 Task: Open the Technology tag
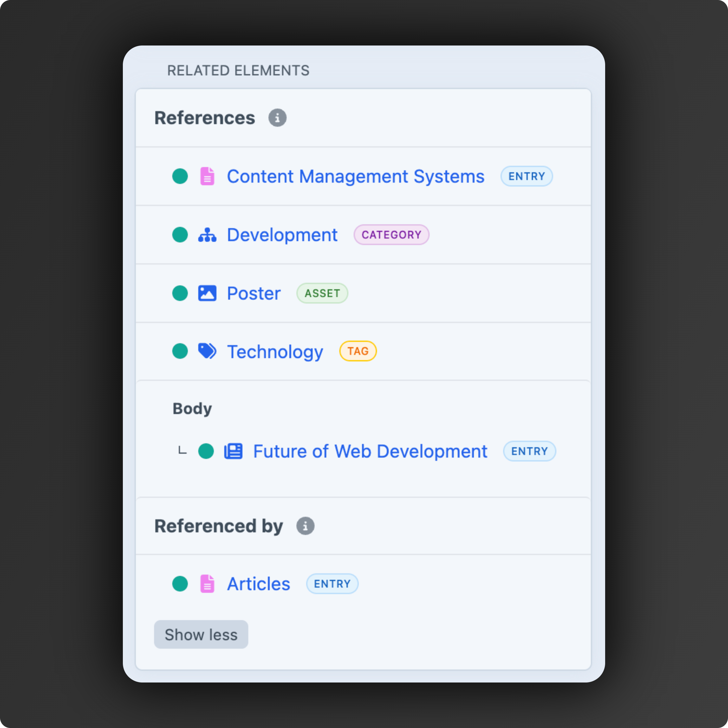pyautogui.click(x=275, y=351)
